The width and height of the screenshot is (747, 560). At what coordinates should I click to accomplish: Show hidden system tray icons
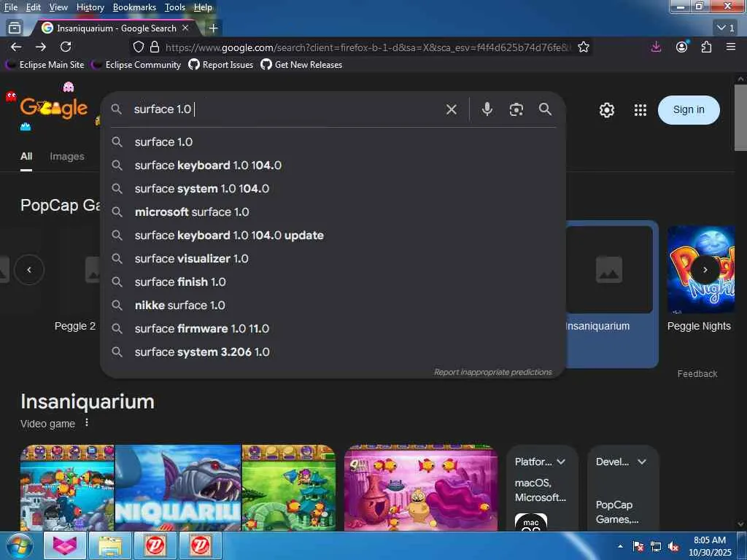point(620,547)
